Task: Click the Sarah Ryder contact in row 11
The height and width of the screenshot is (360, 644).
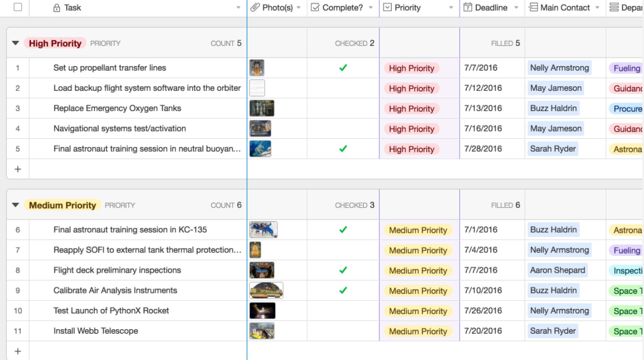Action: tap(553, 331)
